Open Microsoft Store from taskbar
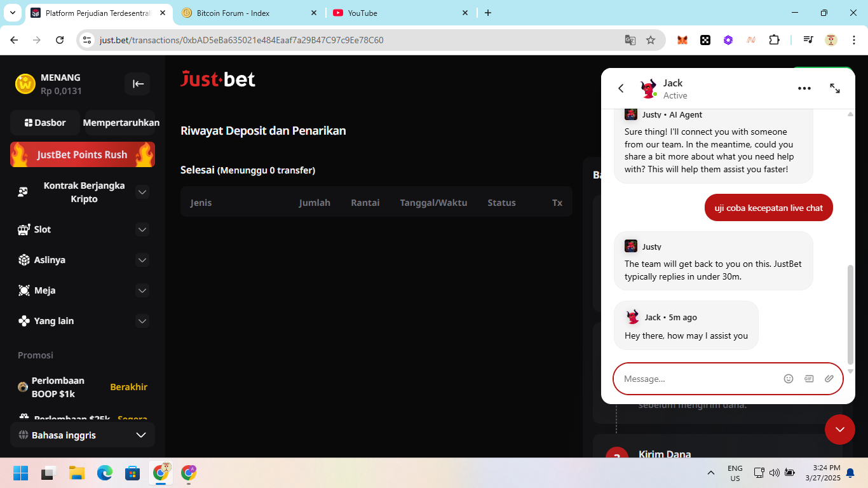 [x=133, y=473]
